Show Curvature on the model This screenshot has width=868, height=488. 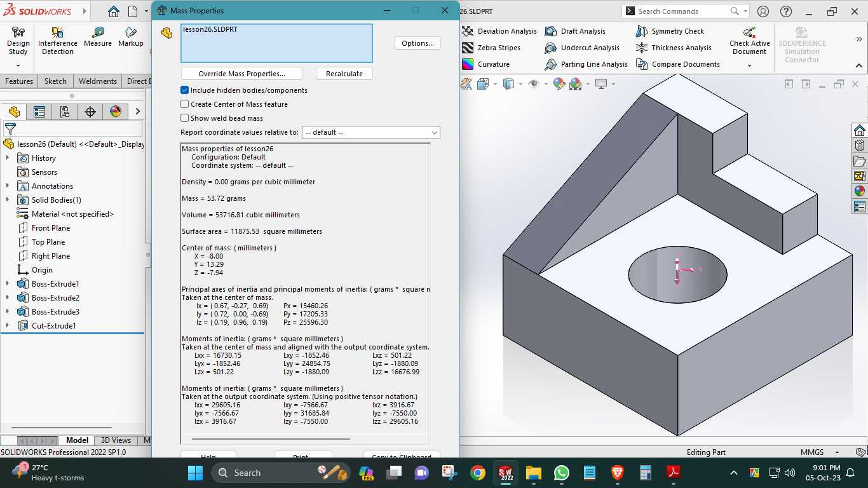tap(486, 64)
